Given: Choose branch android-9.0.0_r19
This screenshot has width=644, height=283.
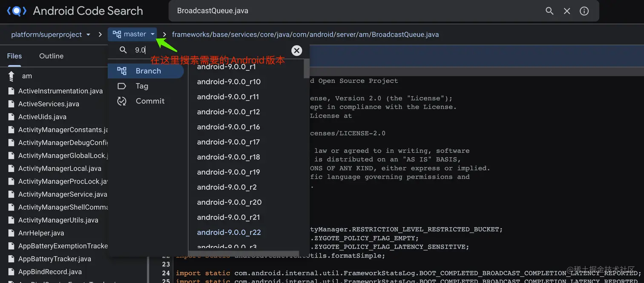Looking at the screenshot, I should click(x=228, y=172).
